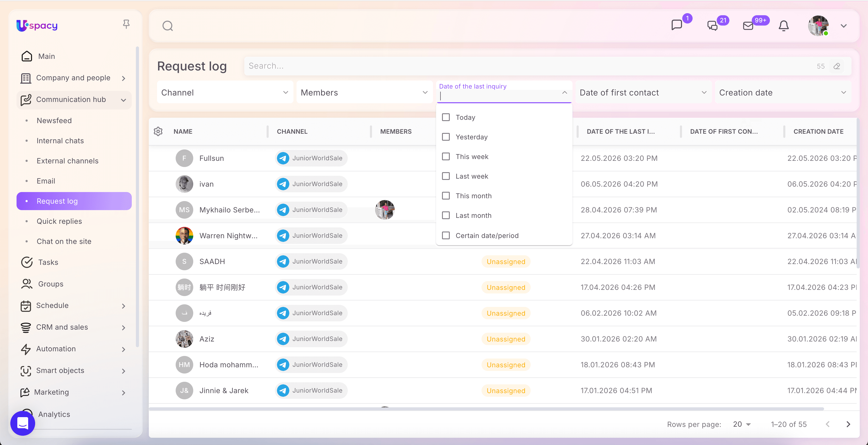Open user profile avatar in header
The width and height of the screenshot is (868, 445).
pyautogui.click(x=818, y=26)
